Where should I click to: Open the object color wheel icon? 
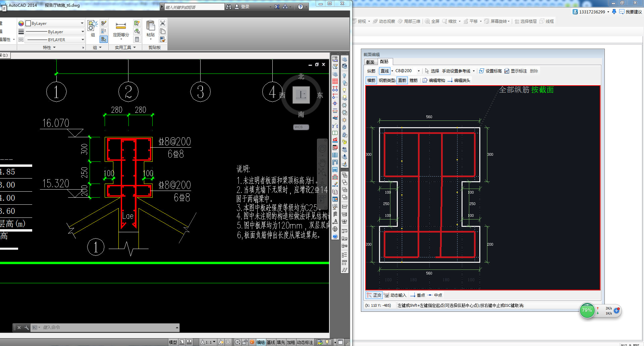21,23
